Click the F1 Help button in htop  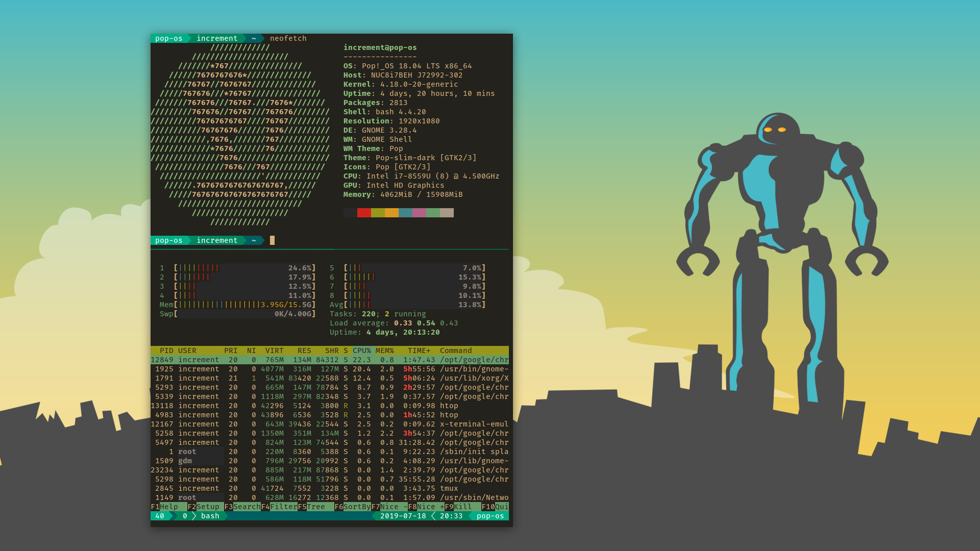168,507
